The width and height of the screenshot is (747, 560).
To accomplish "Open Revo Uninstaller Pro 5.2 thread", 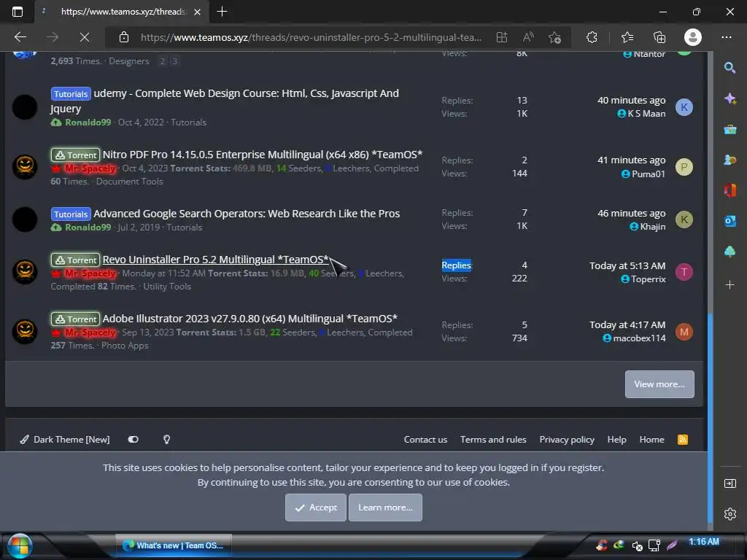I will 215,260.
